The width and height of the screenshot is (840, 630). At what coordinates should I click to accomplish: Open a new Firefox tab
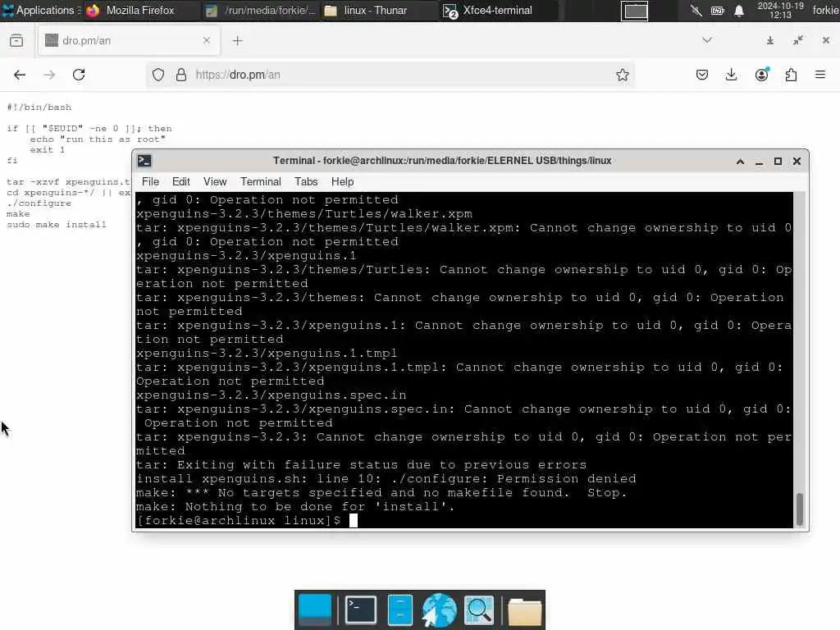click(x=237, y=41)
